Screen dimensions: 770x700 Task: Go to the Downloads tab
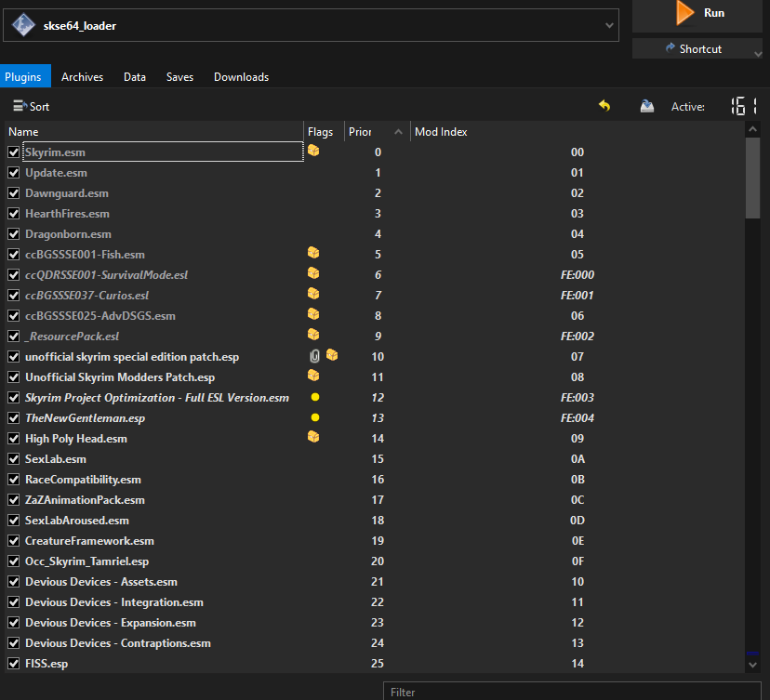tap(241, 77)
